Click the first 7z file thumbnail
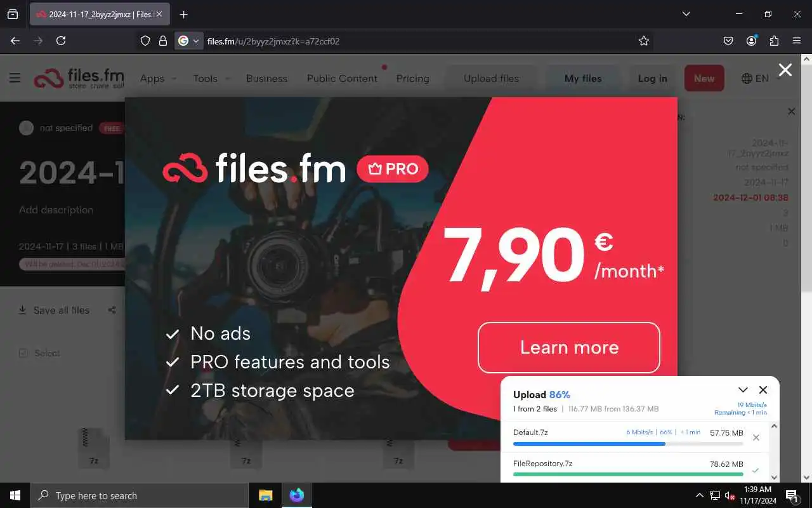 click(94, 448)
